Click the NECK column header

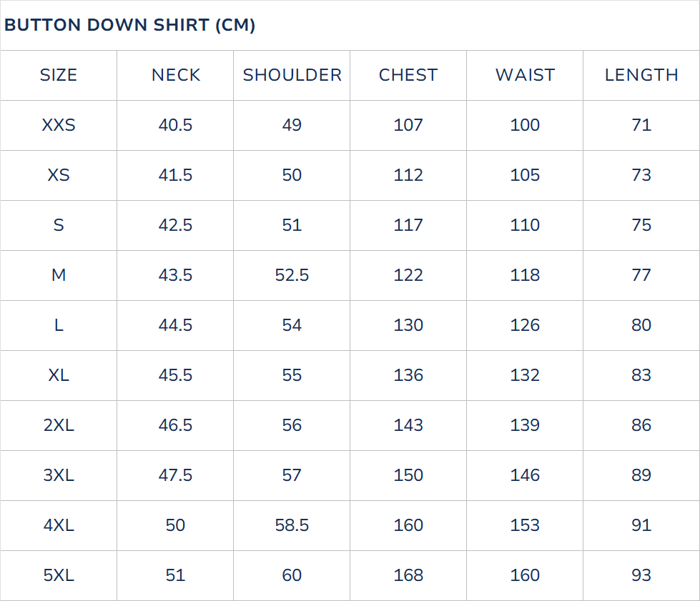pyautogui.click(x=175, y=75)
